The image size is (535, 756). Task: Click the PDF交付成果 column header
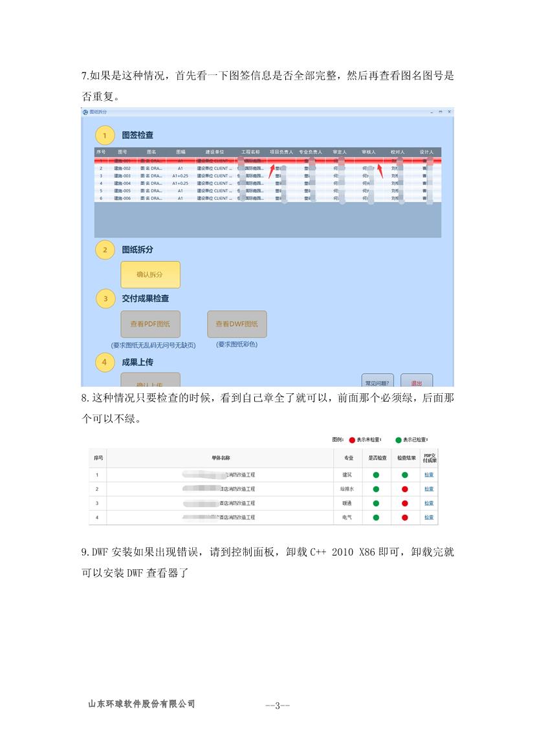click(430, 458)
